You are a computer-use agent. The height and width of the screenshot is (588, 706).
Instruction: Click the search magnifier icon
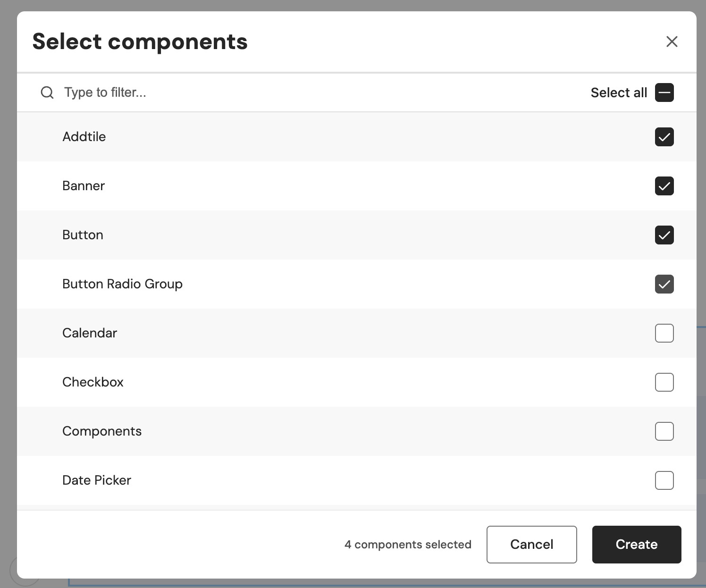pyautogui.click(x=47, y=92)
